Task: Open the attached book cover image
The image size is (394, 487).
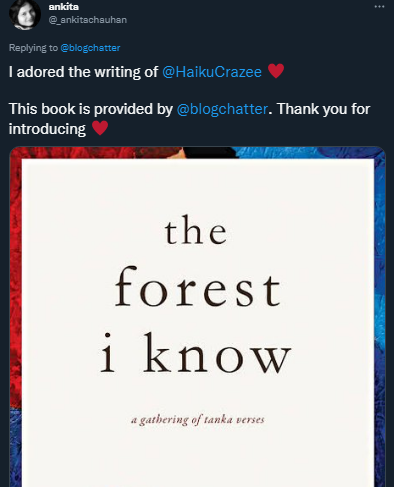Action: pos(197,317)
